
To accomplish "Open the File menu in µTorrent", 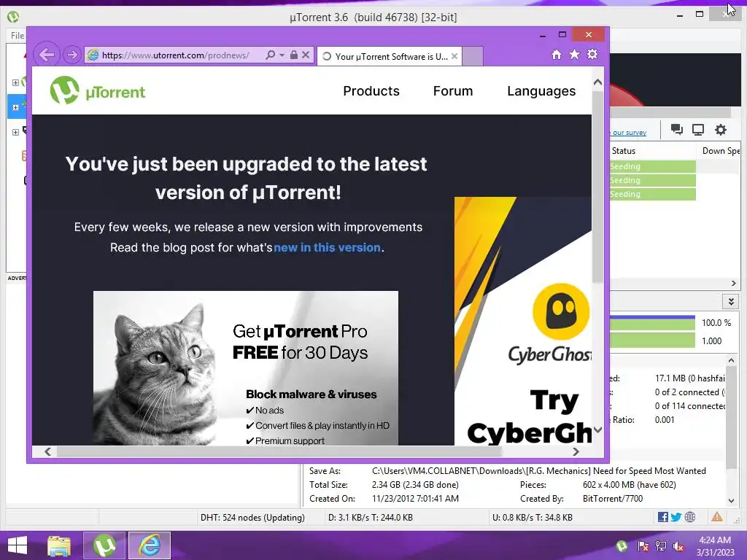I will coord(18,36).
